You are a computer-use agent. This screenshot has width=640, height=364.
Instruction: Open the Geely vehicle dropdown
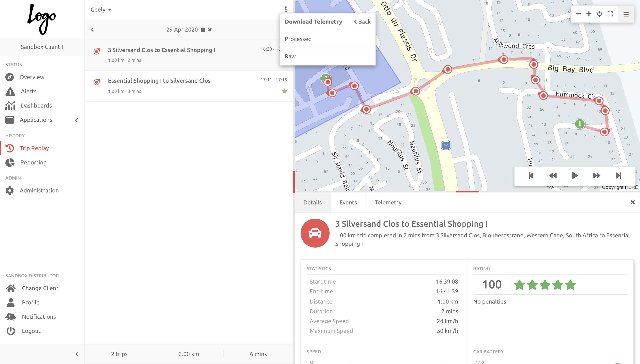click(101, 10)
